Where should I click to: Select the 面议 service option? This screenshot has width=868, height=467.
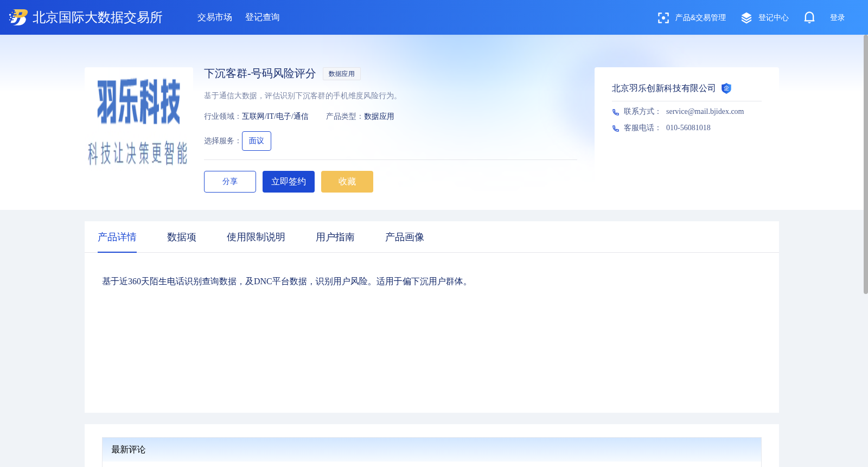(x=257, y=141)
